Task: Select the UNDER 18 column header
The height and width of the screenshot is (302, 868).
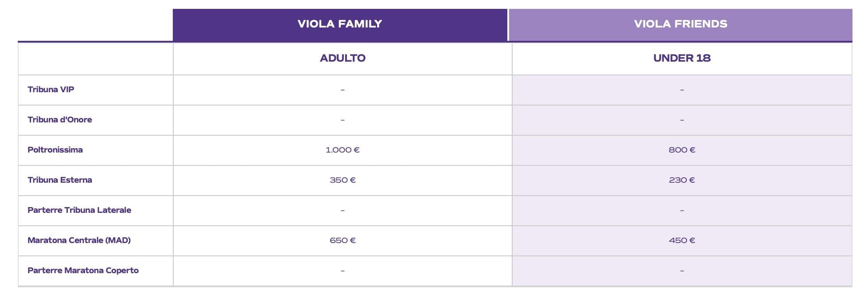Action: (682, 58)
